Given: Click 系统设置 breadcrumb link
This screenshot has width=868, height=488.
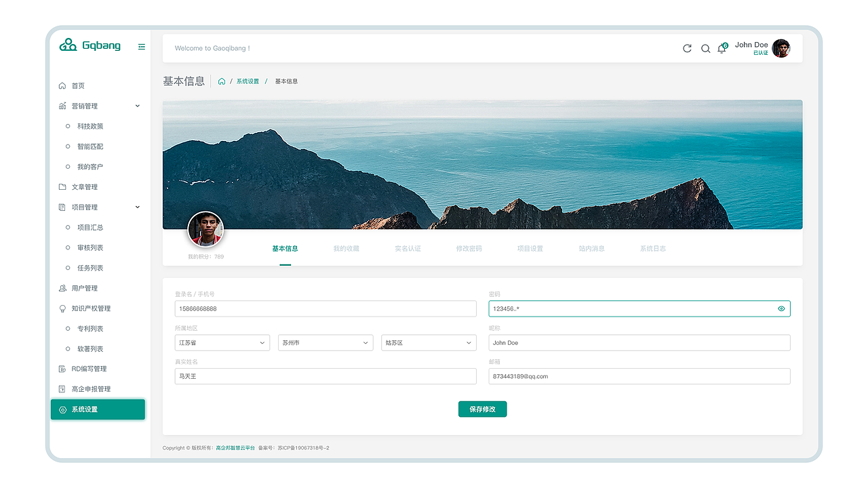Looking at the screenshot, I should point(248,81).
